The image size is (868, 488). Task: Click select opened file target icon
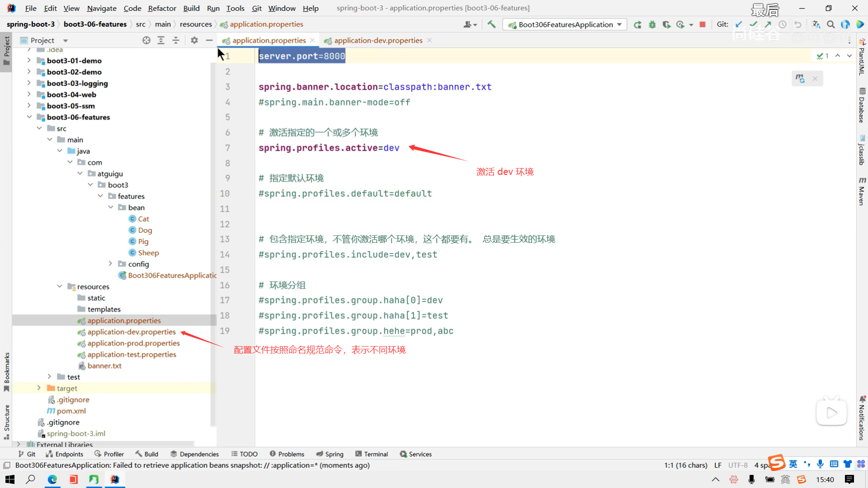point(146,40)
